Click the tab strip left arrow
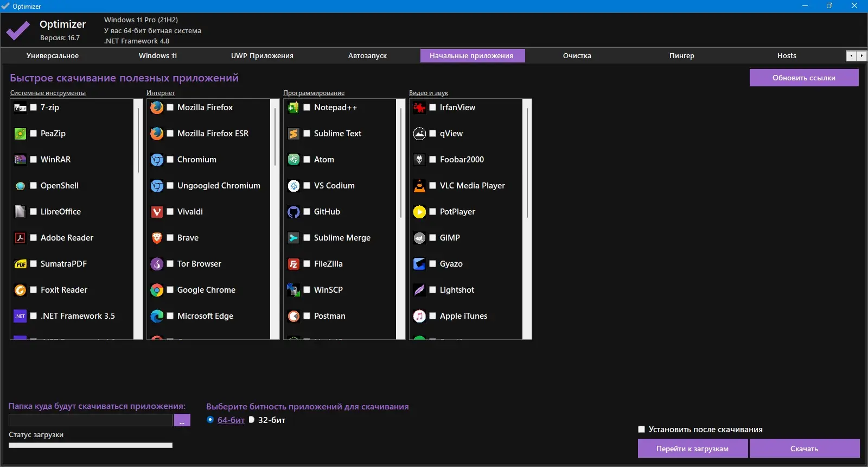This screenshot has height=467, width=868. pos(852,56)
